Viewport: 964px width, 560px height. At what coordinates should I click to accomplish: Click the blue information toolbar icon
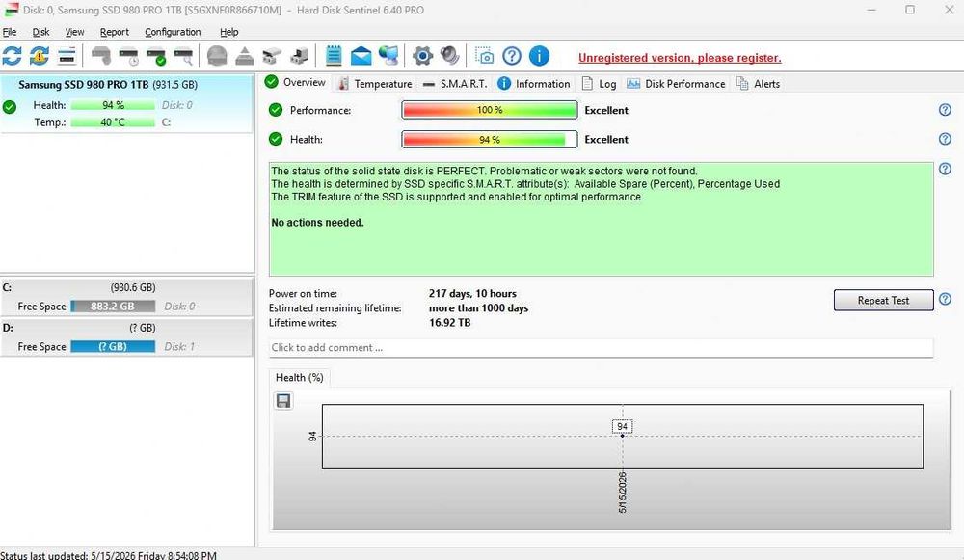click(x=539, y=56)
